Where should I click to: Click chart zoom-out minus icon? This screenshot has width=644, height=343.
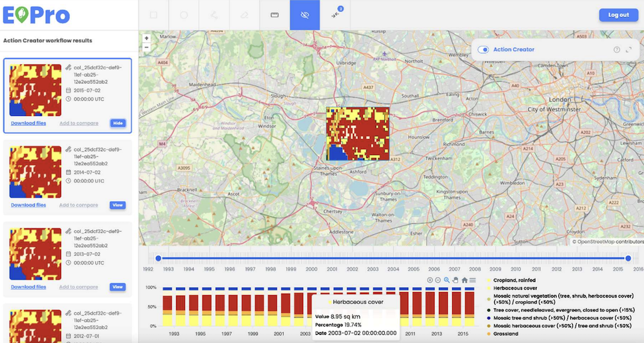(x=438, y=280)
